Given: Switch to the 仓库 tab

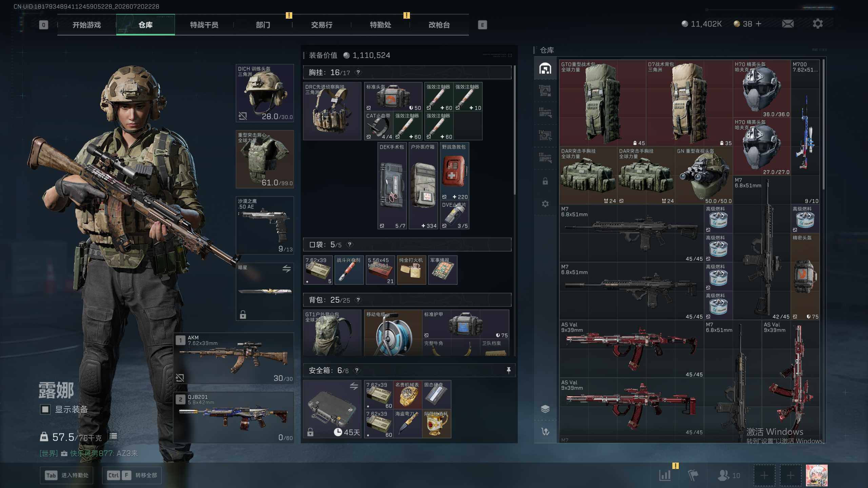Looking at the screenshot, I should (145, 25).
